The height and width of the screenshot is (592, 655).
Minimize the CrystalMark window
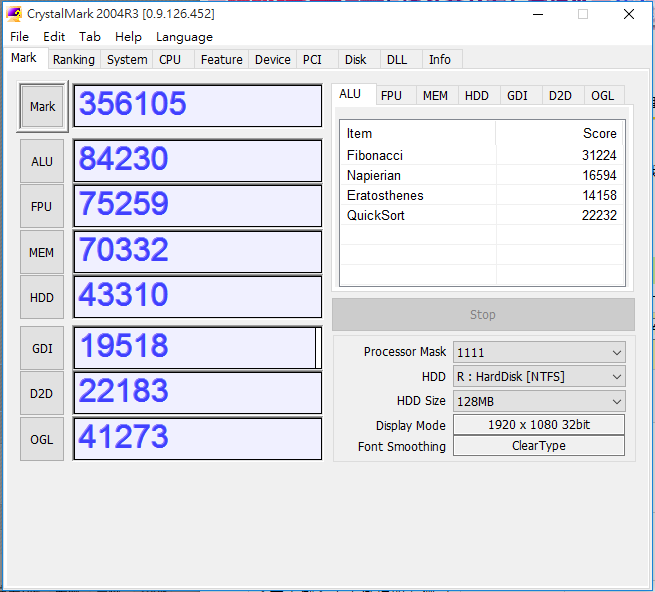[538, 14]
